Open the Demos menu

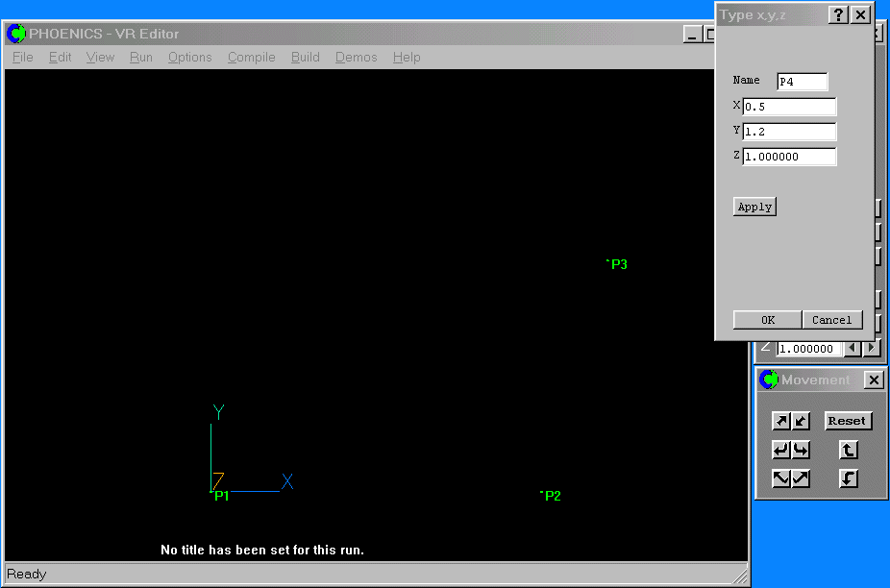click(356, 58)
